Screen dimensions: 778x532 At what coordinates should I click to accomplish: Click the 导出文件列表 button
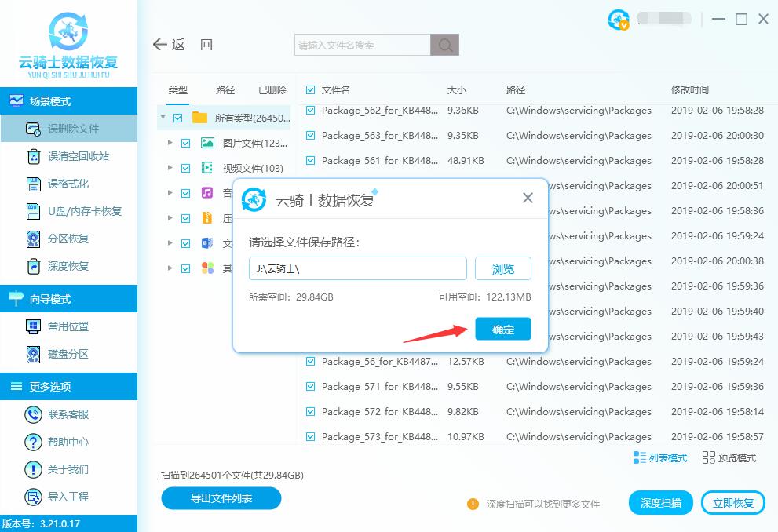(x=221, y=498)
